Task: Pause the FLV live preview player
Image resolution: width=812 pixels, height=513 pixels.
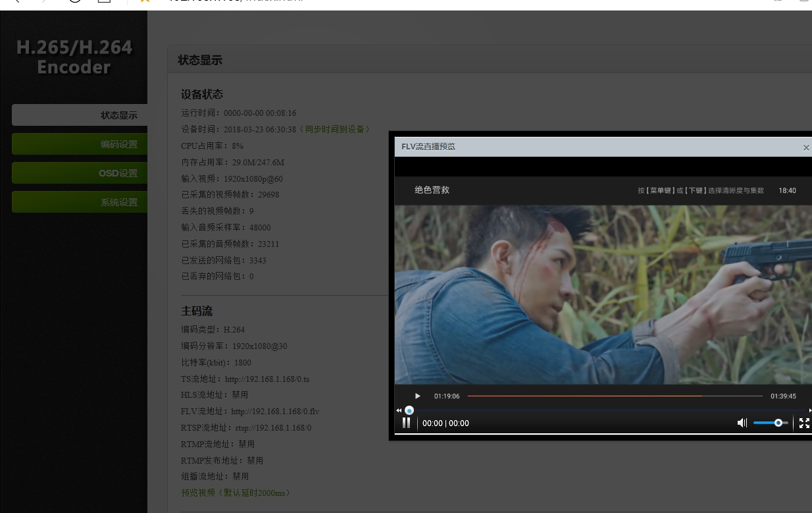Action: (x=407, y=423)
